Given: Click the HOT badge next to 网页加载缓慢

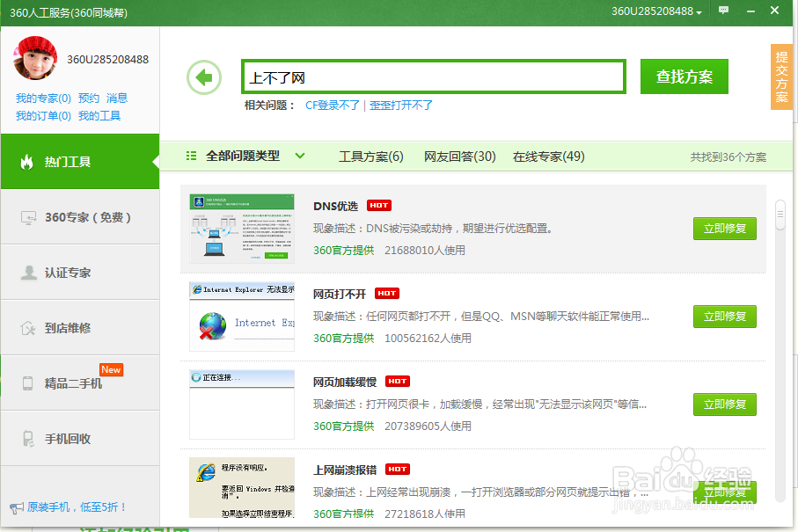Looking at the screenshot, I should pos(398,382).
